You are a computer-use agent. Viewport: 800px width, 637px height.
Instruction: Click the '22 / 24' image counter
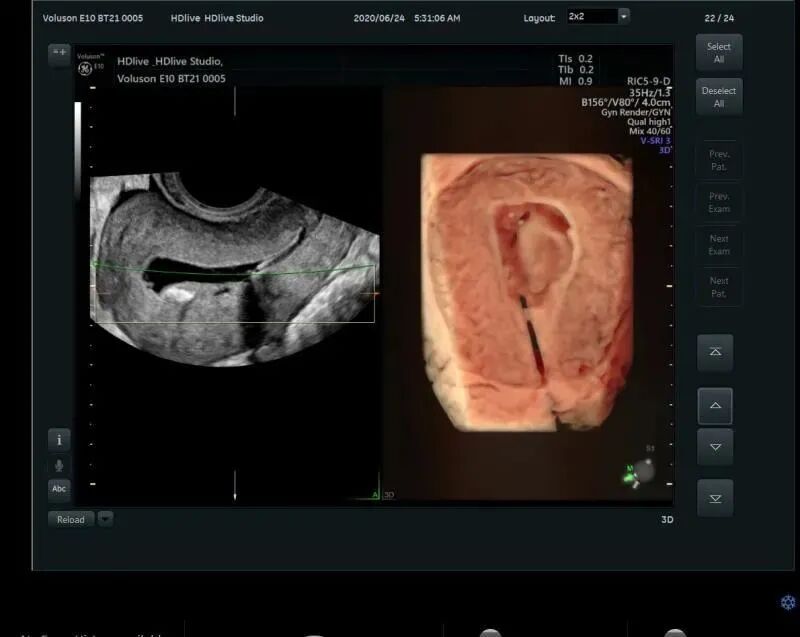[719, 18]
